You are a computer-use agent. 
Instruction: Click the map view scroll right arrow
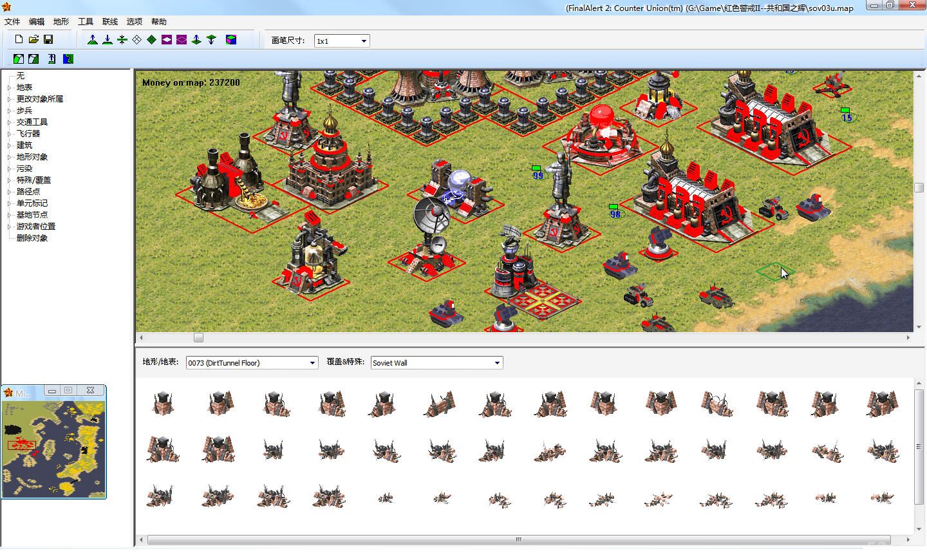coord(908,337)
